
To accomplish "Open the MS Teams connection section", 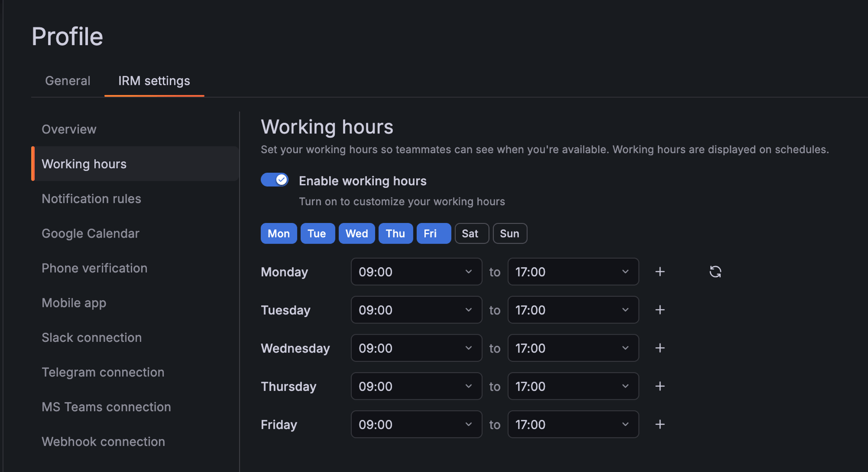I will (x=106, y=406).
